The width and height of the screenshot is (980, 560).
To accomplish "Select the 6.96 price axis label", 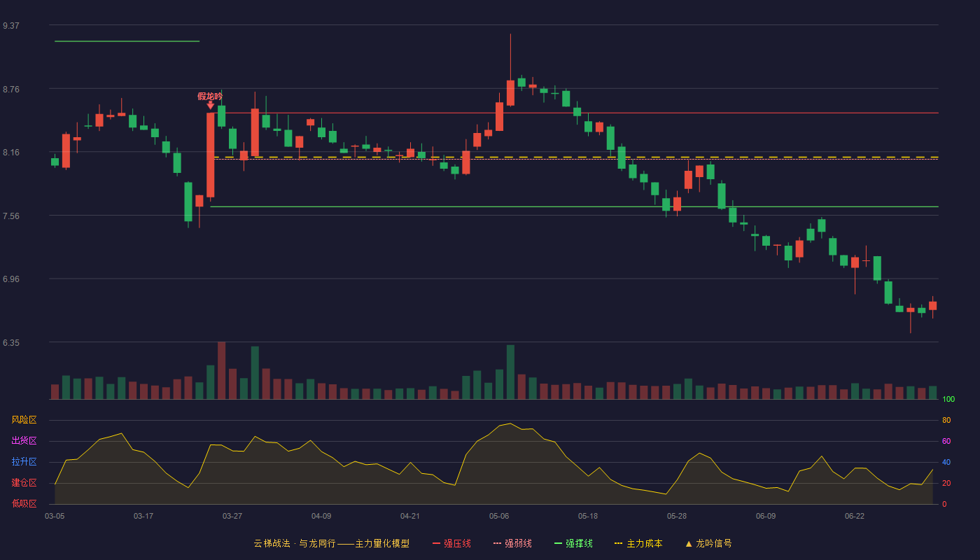I will 11,279.
